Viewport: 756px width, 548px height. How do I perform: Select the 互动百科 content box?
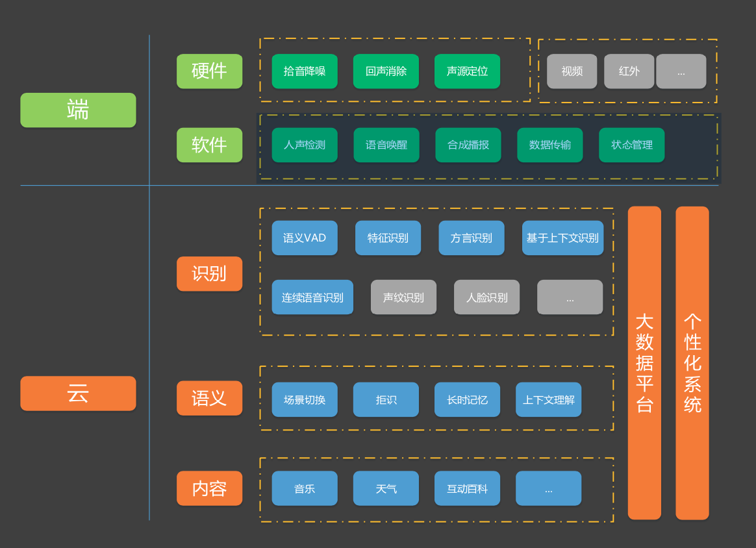point(467,488)
